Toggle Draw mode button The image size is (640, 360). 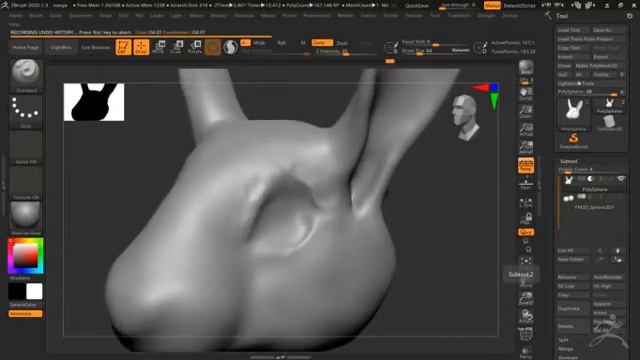click(141, 47)
